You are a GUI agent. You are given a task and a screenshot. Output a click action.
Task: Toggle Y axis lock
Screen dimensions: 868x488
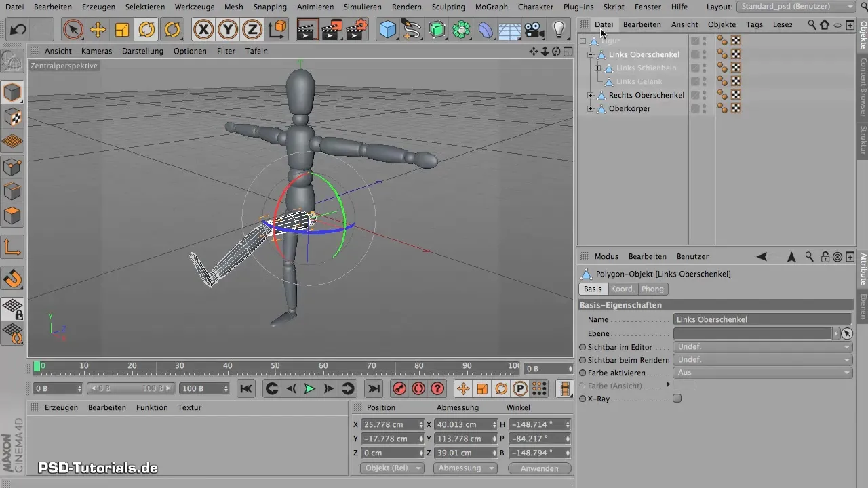[228, 30]
